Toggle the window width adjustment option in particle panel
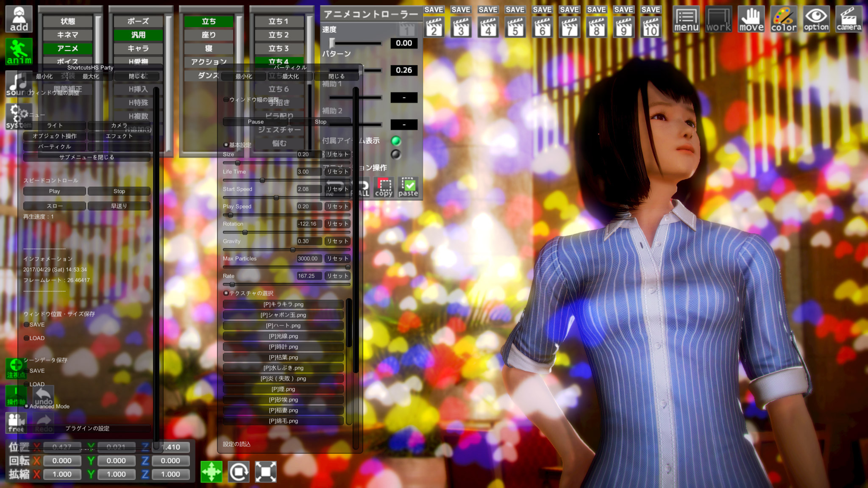 [x=251, y=100]
